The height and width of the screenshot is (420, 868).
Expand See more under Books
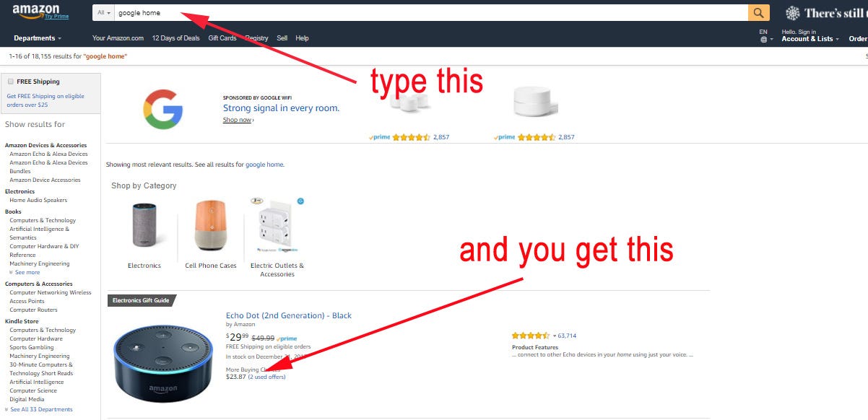click(x=25, y=272)
